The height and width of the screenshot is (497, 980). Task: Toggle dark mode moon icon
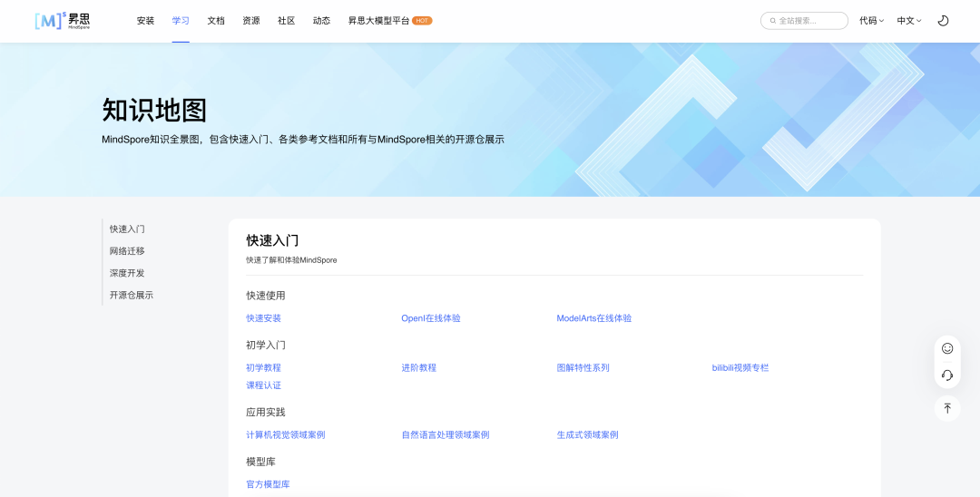click(943, 21)
